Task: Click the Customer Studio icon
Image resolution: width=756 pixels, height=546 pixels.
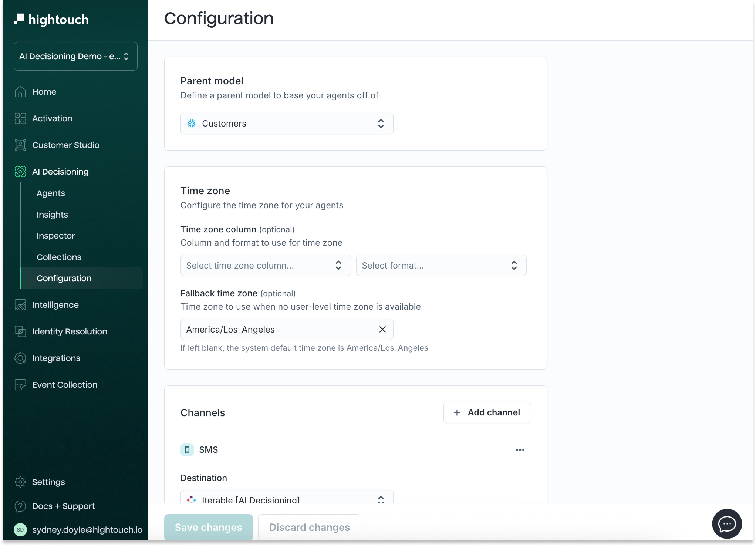Action: (x=20, y=145)
